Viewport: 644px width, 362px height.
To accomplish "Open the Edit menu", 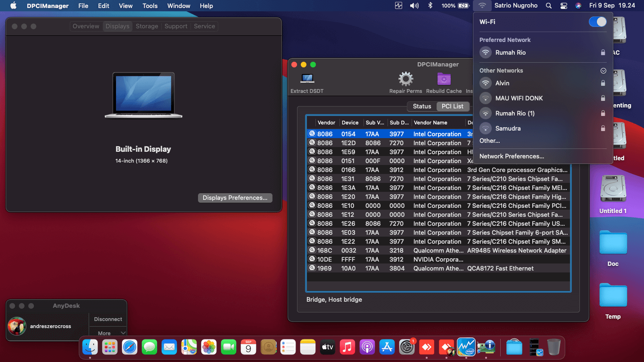I will pyautogui.click(x=104, y=6).
